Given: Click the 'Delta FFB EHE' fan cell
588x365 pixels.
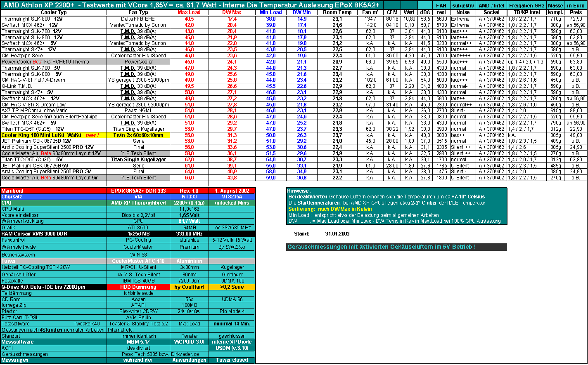Looking at the screenshot, I should tap(138, 19).
